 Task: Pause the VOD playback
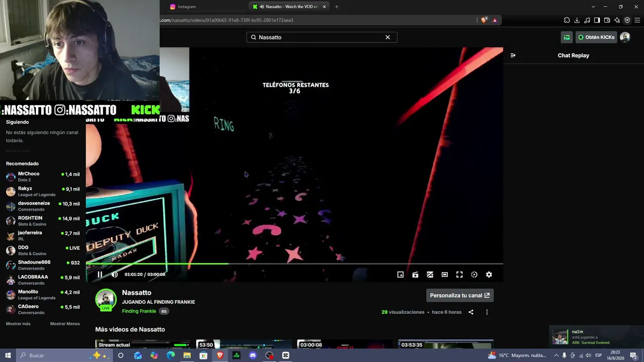pyautogui.click(x=100, y=275)
